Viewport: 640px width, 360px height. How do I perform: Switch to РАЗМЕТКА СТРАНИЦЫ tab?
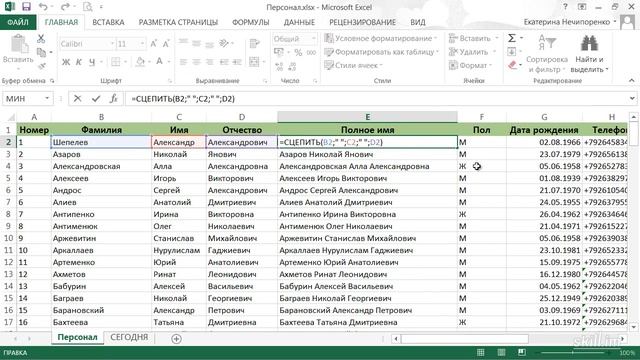tap(178, 22)
